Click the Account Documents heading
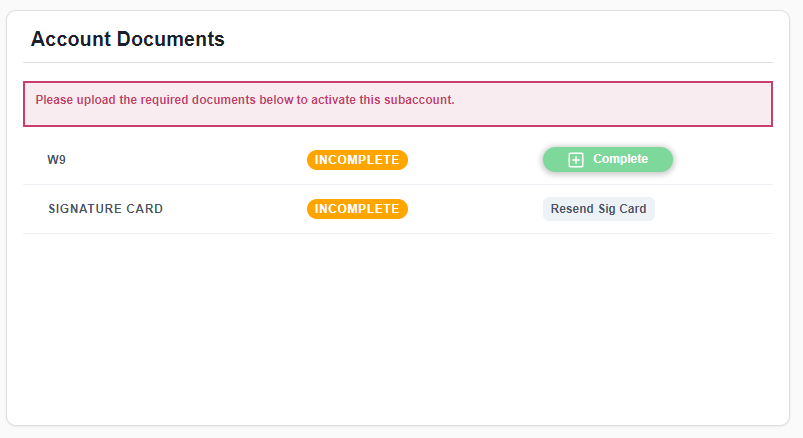This screenshot has height=438, width=803. tap(128, 40)
